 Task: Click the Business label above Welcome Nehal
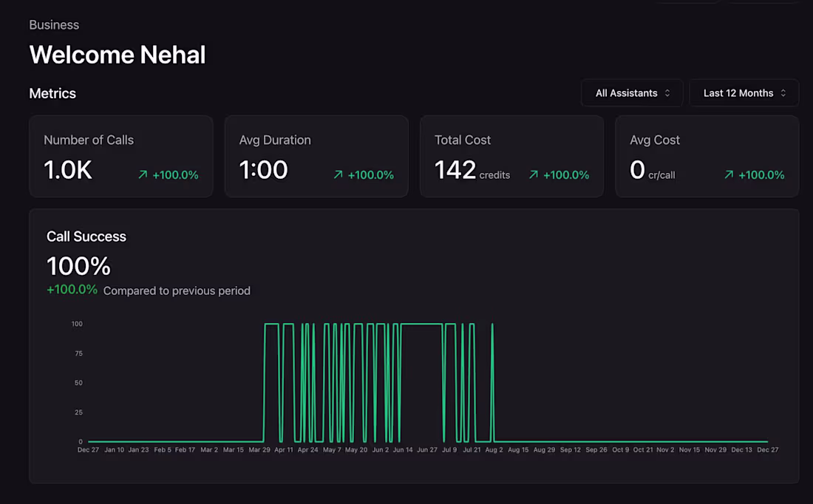click(x=53, y=24)
